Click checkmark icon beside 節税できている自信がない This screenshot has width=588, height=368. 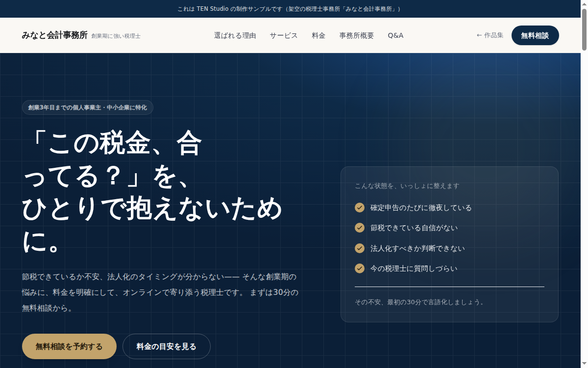click(x=360, y=228)
